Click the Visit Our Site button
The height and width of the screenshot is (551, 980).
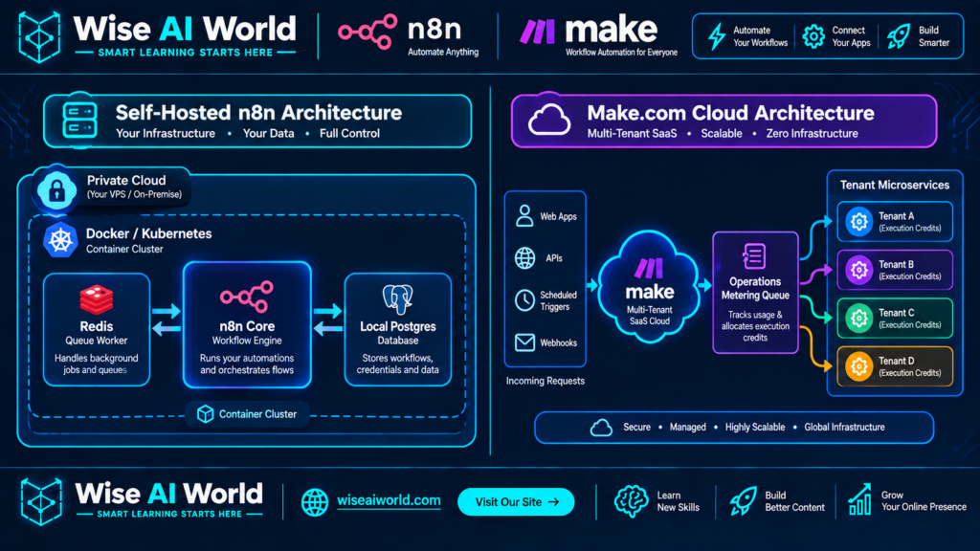(516, 501)
